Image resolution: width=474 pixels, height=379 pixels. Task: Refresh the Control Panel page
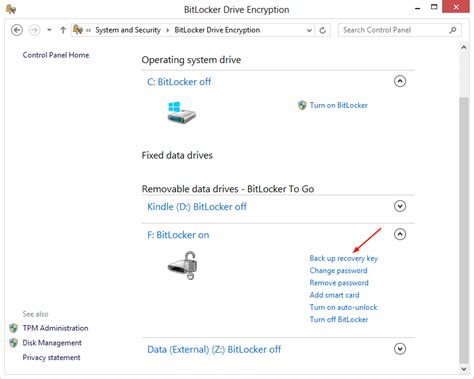click(x=322, y=30)
